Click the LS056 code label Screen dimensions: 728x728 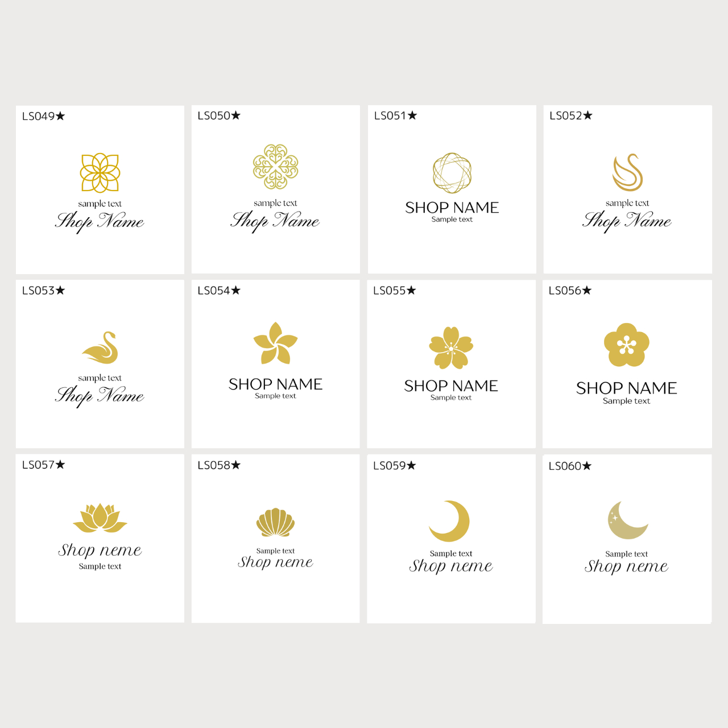click(x=564, y=291)
